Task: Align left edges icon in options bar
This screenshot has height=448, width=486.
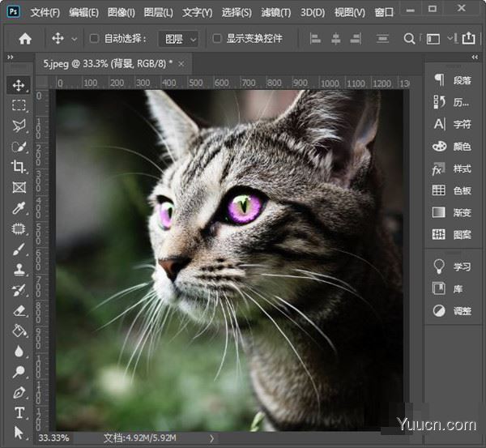Action: (x=315, y=39)
